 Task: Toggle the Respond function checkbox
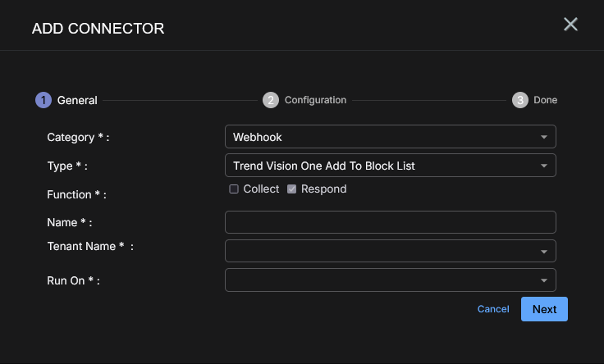point(291,189)
